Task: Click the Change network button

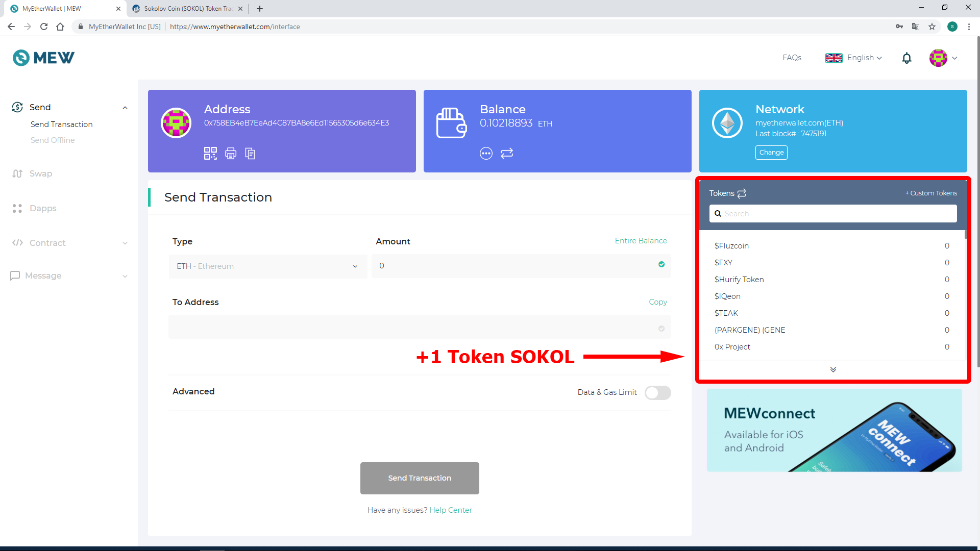Action: pos(771,153)
